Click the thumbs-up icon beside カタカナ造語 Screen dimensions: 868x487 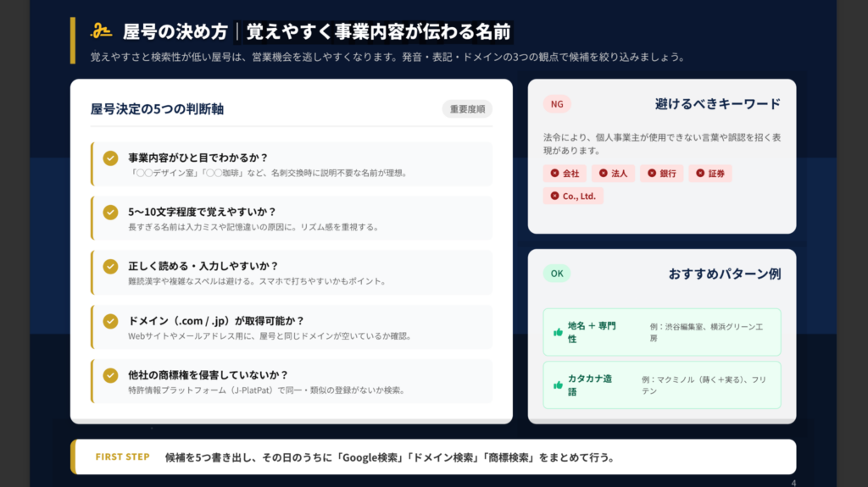558,385
